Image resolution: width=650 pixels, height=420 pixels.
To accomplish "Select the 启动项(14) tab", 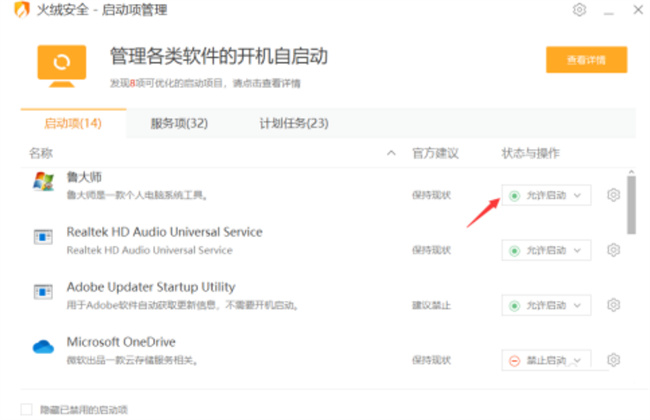I will pyautogui.click(x=73, y=124).
